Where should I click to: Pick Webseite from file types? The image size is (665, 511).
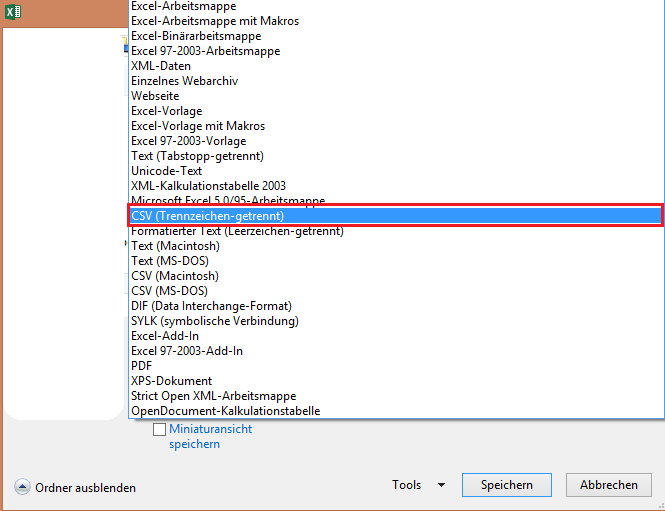point(396,96)
